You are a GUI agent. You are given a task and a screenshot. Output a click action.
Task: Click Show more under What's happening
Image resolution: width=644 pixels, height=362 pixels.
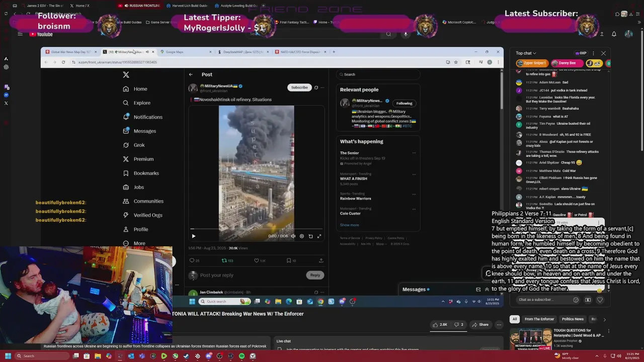point(349,225)
